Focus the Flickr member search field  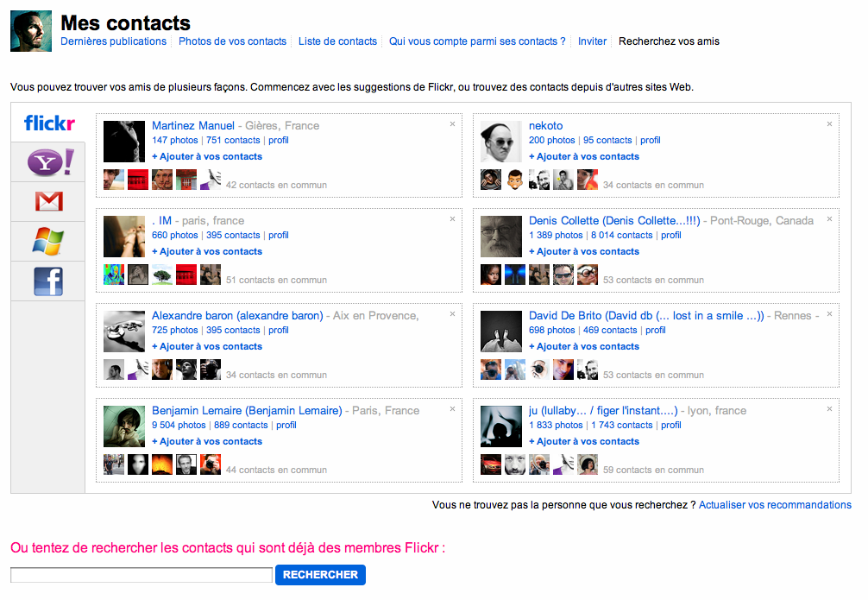click(142, 575)
